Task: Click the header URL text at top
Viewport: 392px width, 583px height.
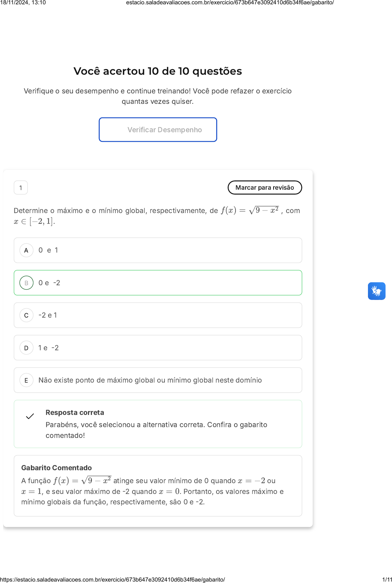Action: pos(230,3)
